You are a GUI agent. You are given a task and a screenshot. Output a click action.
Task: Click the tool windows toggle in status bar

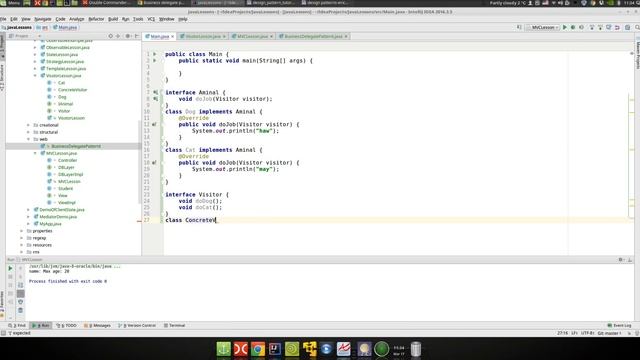click(x=3, y=333)
